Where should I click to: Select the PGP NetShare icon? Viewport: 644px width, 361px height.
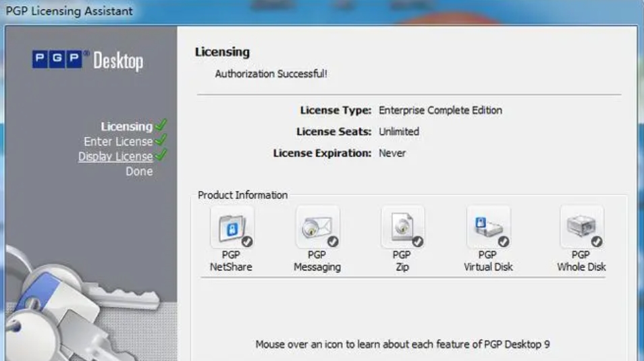point(232,227)
